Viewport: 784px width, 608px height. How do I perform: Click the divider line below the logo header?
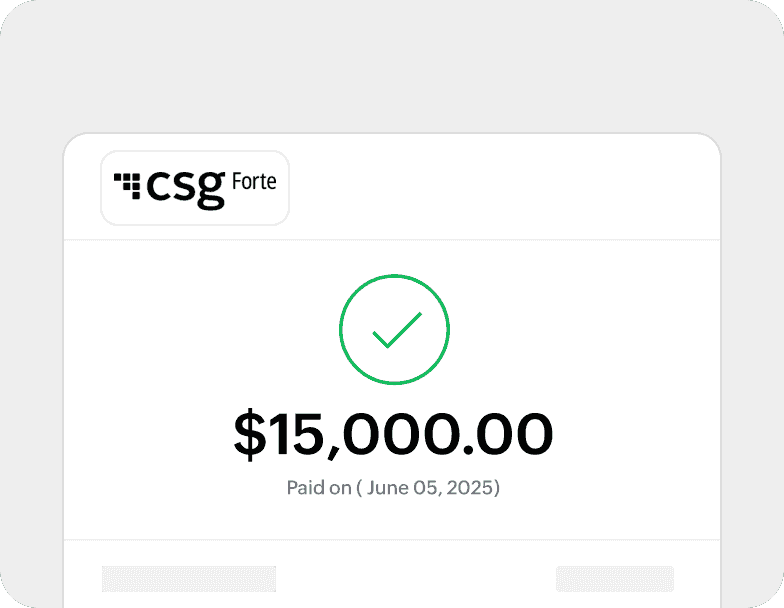click(392, 240)
